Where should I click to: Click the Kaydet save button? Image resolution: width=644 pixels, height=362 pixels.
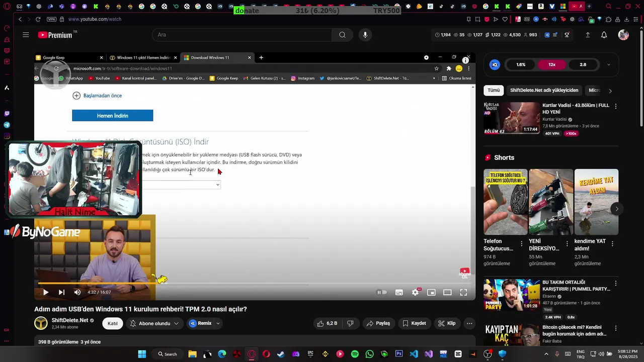point(414,323)
